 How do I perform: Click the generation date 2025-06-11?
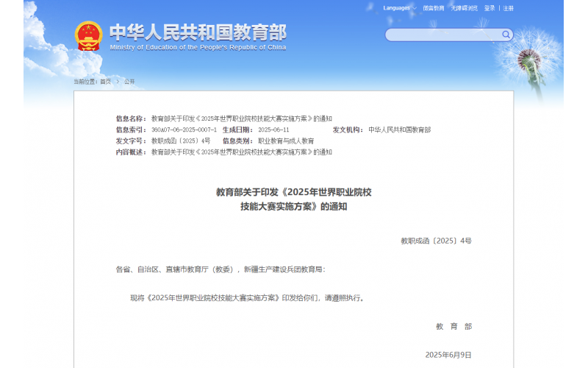[x=273, y=130]
